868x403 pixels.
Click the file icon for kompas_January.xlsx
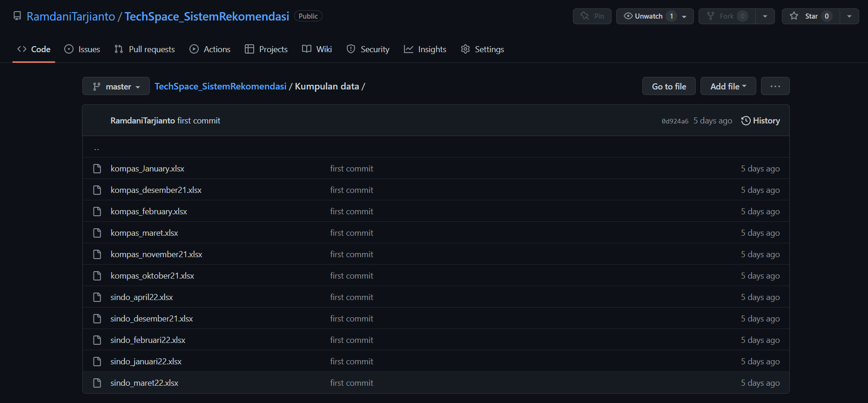coord(97,169)
